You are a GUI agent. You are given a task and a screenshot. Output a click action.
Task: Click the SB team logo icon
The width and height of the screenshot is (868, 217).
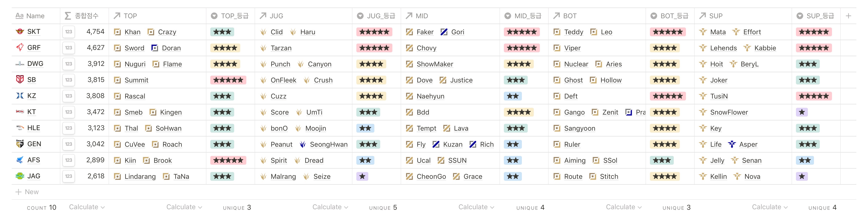pos(19,80)
